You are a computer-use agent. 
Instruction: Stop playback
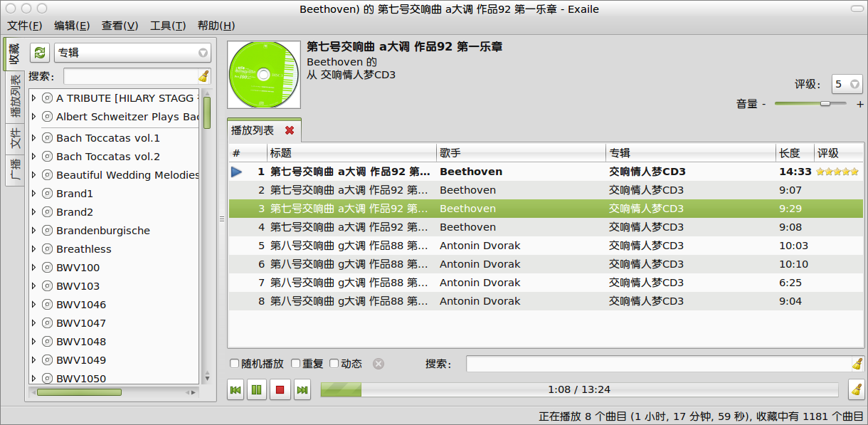pos(280,390)
